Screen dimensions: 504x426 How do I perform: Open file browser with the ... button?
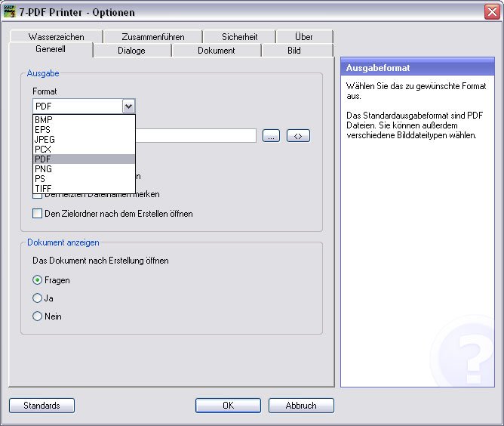[x=272, y=136]
